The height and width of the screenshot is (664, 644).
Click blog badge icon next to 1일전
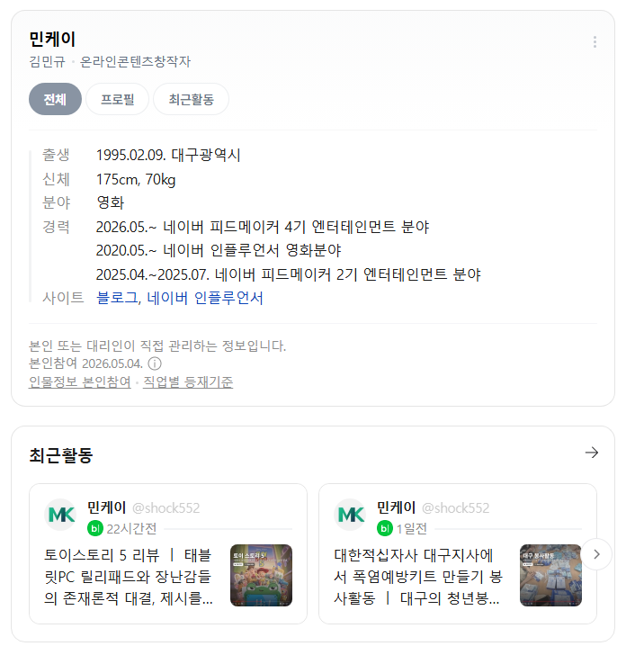pyautogui.click(x=384, y=528)
